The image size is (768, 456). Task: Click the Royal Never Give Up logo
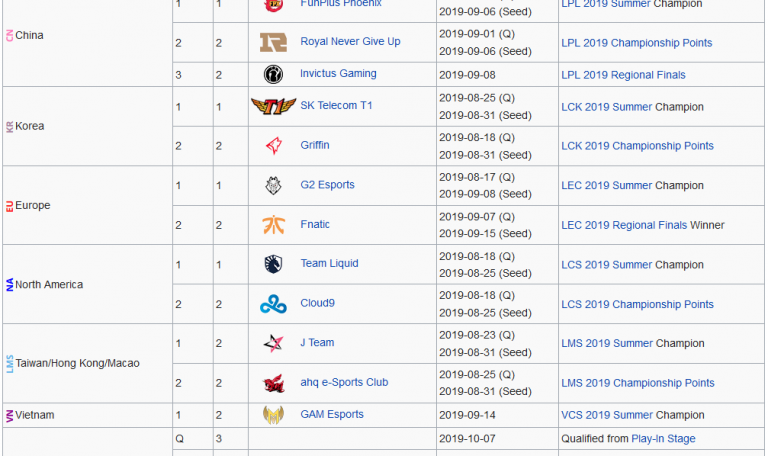point(273,42)
